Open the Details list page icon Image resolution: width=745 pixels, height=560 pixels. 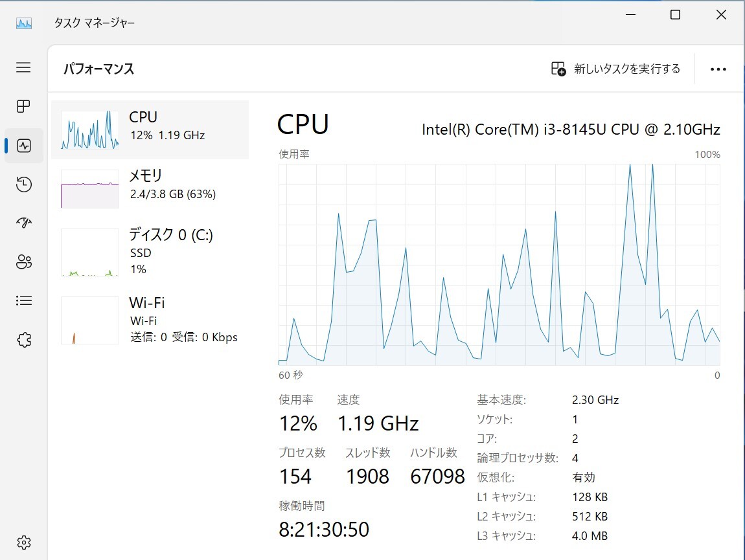click(x=24, y=300)
